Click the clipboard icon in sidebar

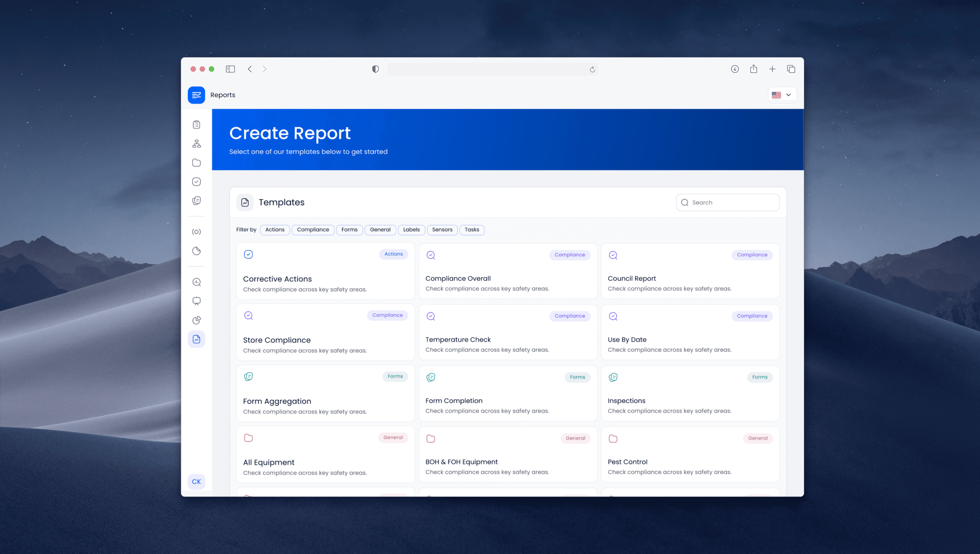point(196,124)
